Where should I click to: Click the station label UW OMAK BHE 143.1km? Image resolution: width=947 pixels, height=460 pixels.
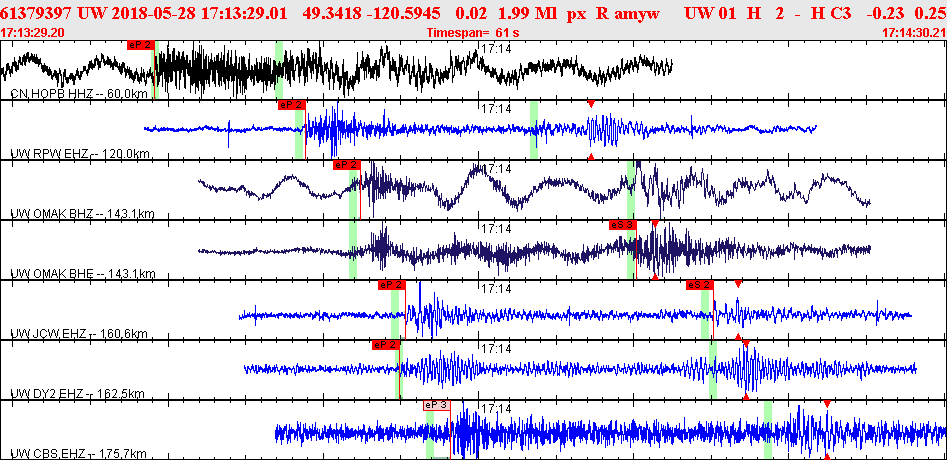coord(82,274)
